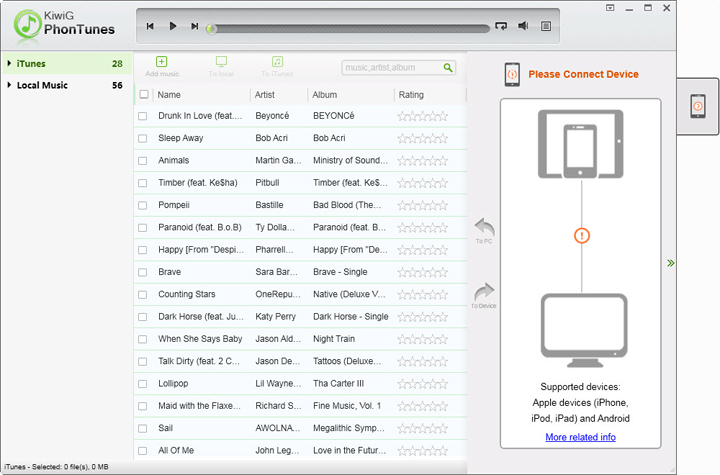720x475 pixels.
Task: Expand the Local Music tree
Action: point(9,85)
